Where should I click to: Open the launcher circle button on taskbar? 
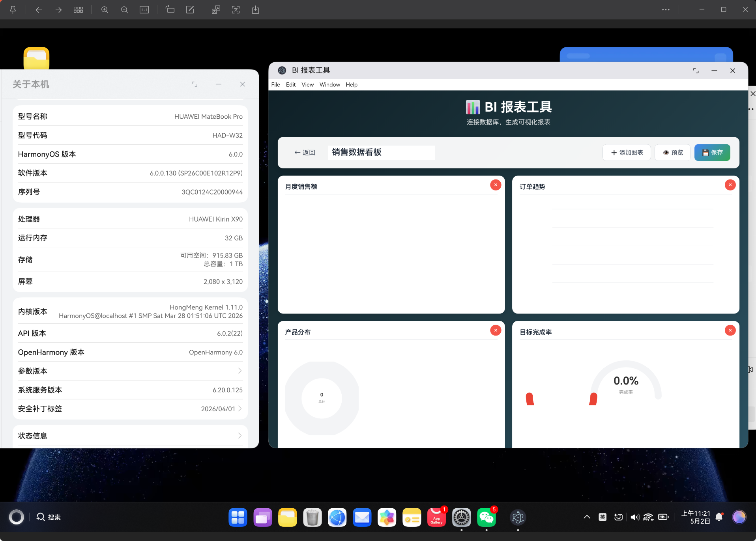(x=16, y=517)
